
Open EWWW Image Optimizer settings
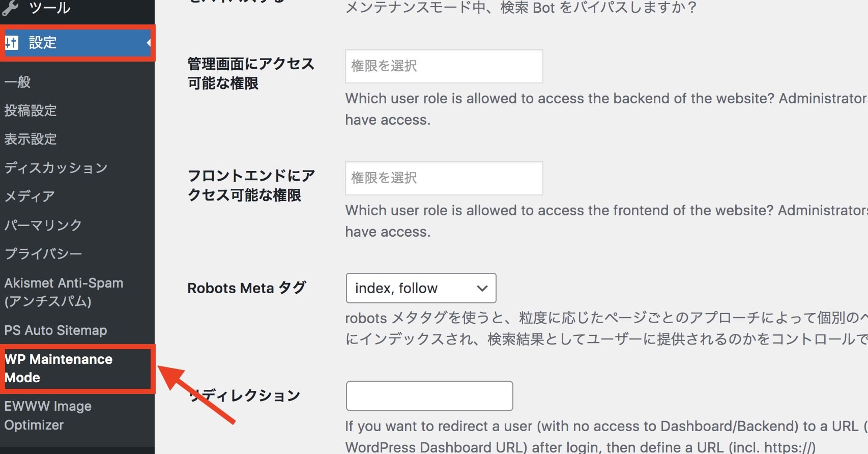(x=48, y=415)
